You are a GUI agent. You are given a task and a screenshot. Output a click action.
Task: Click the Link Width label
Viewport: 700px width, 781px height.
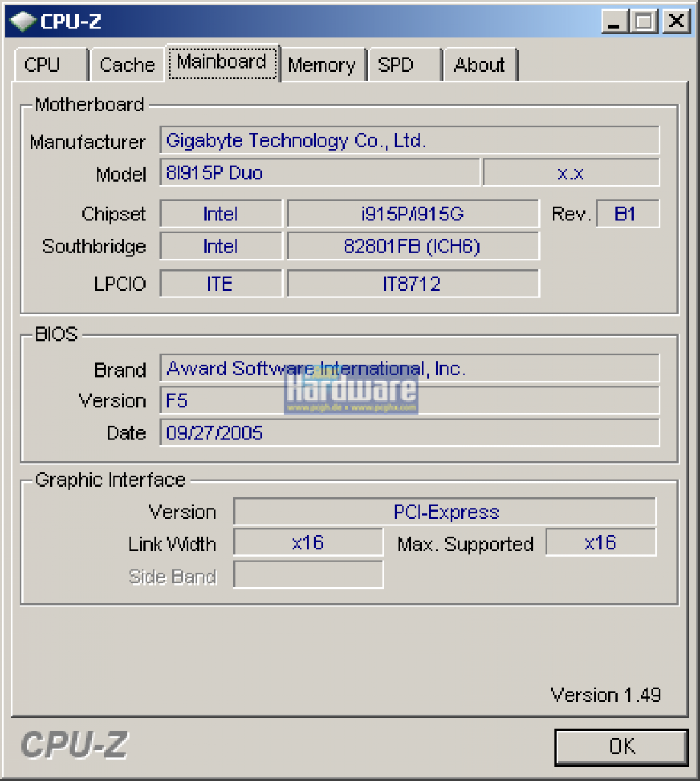coord(172,545)
